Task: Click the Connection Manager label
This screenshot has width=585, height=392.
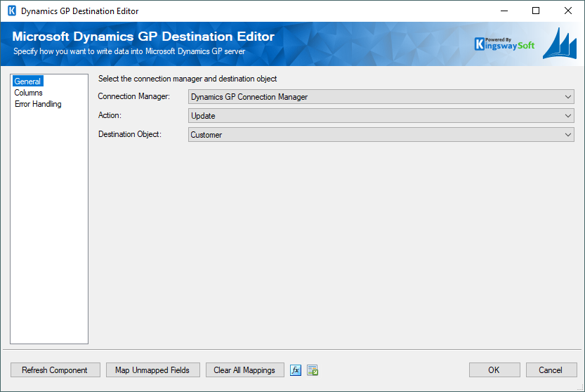Action: (133, 96)
